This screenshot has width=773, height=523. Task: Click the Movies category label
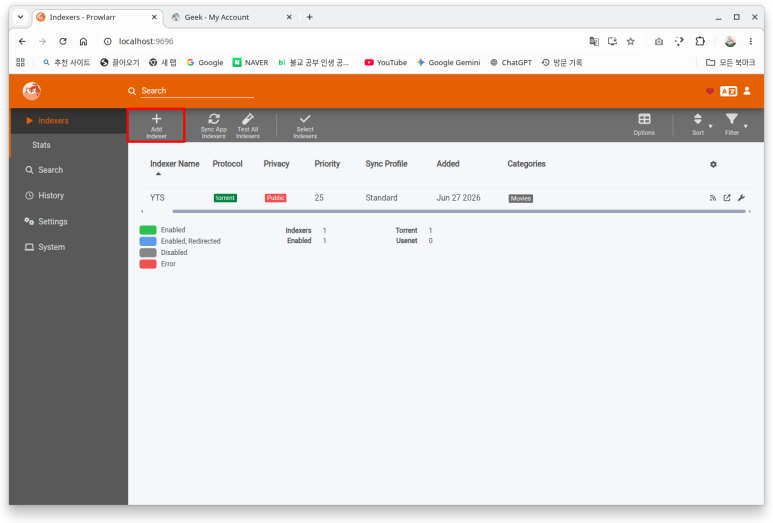click(x=521, y=199)
